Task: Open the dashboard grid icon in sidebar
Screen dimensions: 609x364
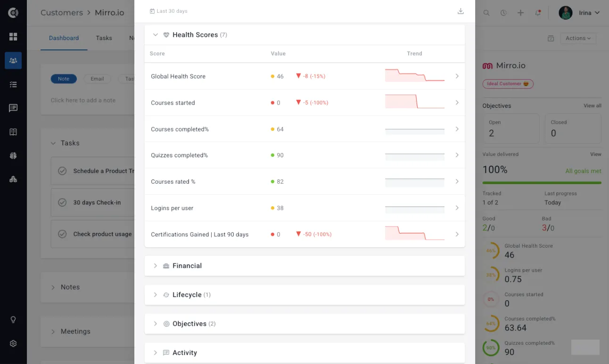Action: click(13, 37)
